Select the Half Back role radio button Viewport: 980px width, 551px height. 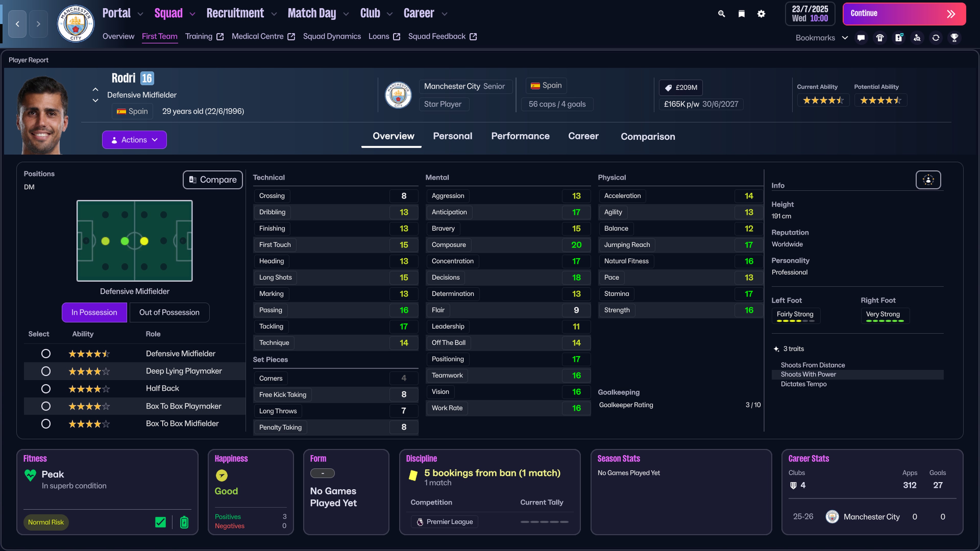pos(46,389)
